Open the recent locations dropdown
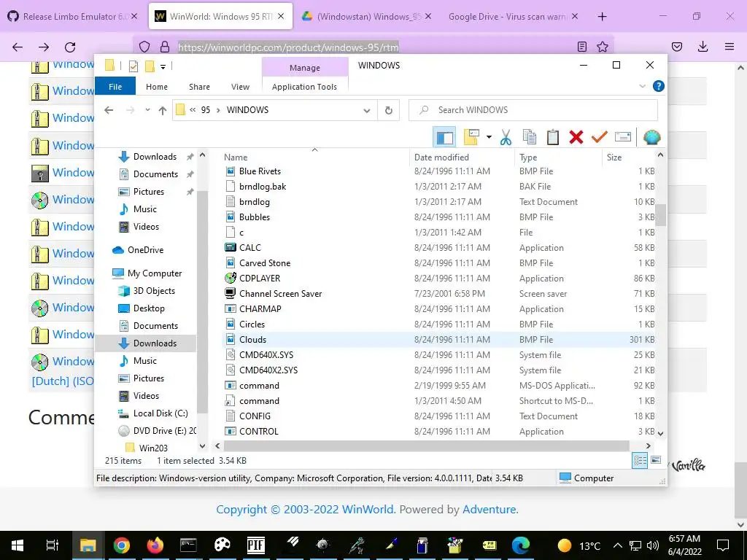747x560 pixels. point(147,110)
